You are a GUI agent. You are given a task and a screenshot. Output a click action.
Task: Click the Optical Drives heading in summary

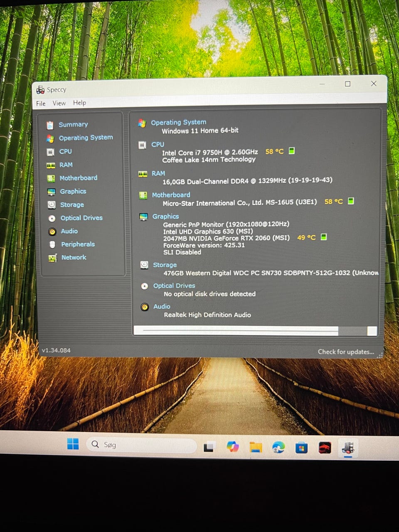coord(174,286)
